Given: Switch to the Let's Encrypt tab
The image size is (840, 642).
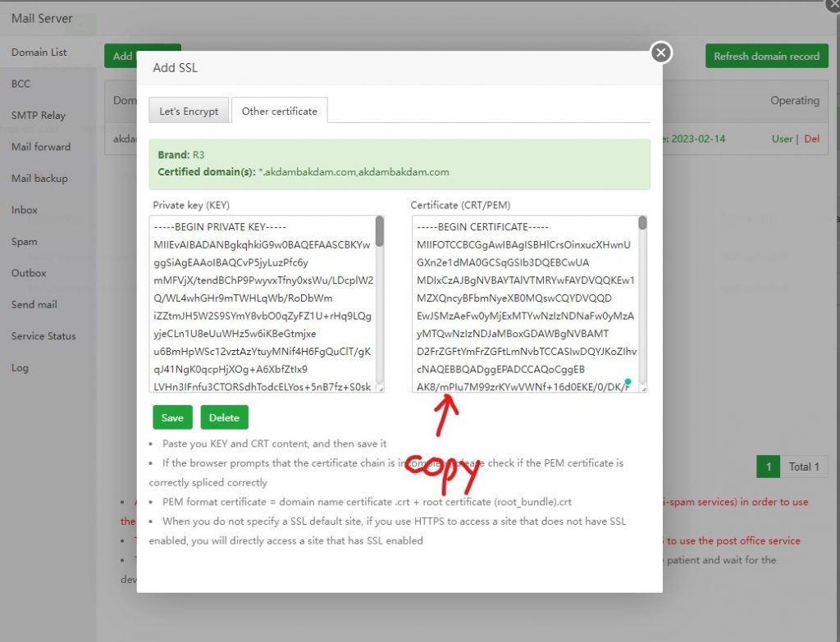Looking at the screenshot, I should (x=189, y=112).
